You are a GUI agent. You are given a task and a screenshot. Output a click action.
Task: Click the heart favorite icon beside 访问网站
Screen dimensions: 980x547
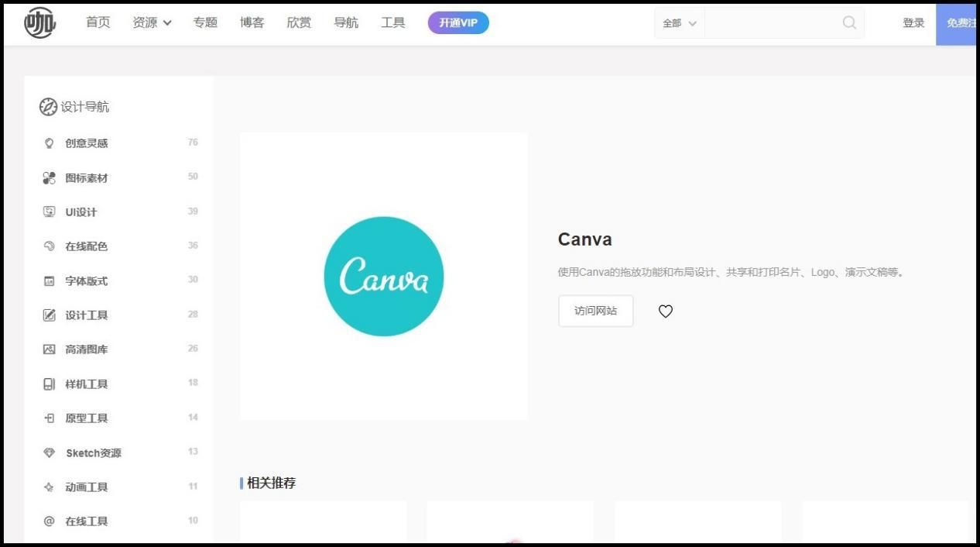click(x=666, y=311)
